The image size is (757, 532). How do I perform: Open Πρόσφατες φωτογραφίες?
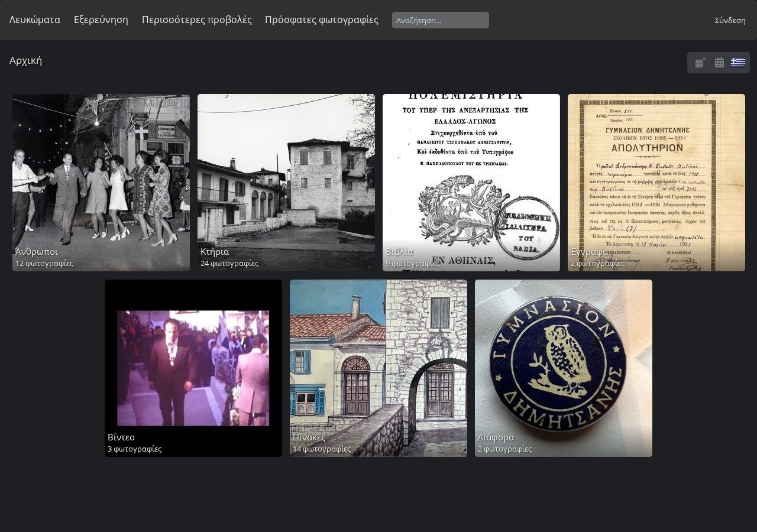322,20
